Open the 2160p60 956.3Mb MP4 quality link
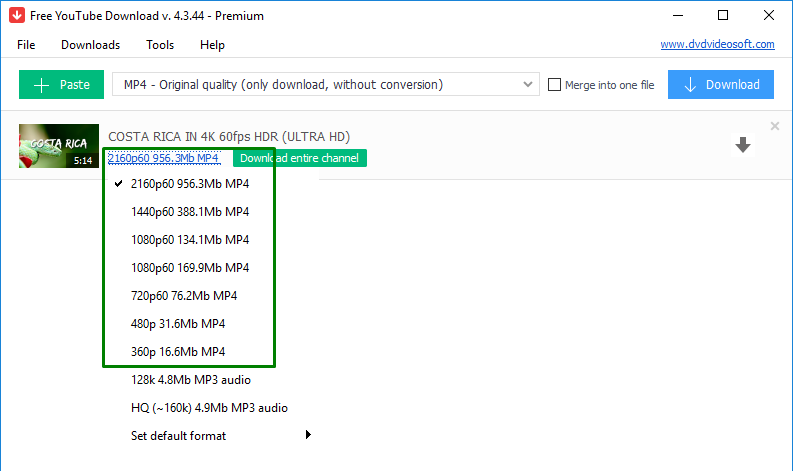Screen dimensions: 793x471 click(163, 158)
